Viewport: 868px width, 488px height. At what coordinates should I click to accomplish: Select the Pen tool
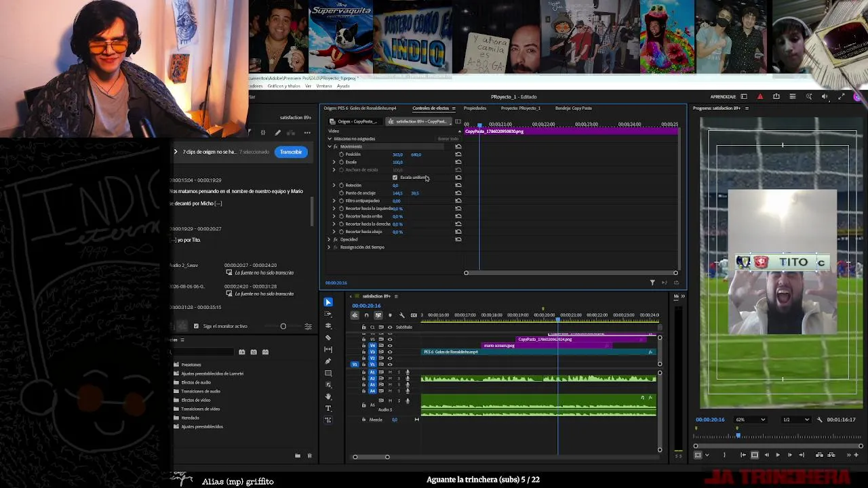pyautogui.click(x=328, y=361)
